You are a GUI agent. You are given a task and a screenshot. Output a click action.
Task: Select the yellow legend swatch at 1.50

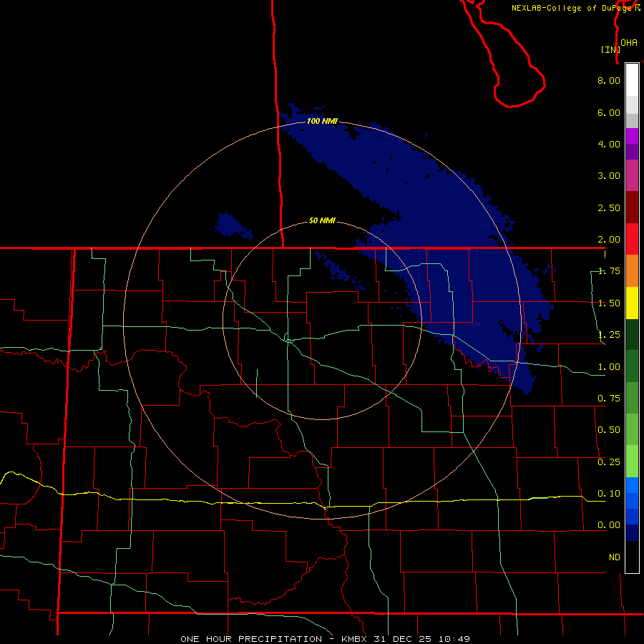coord(632,303)
